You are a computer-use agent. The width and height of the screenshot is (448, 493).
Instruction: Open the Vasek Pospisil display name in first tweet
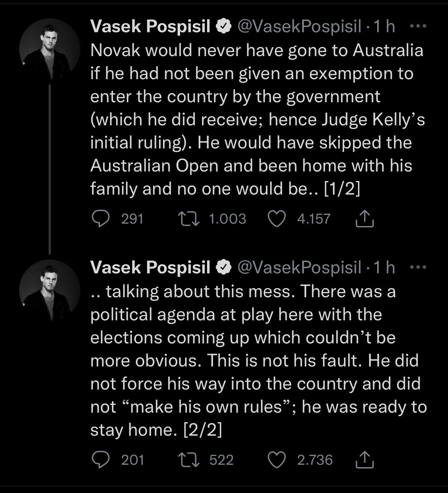coord(151,27)
